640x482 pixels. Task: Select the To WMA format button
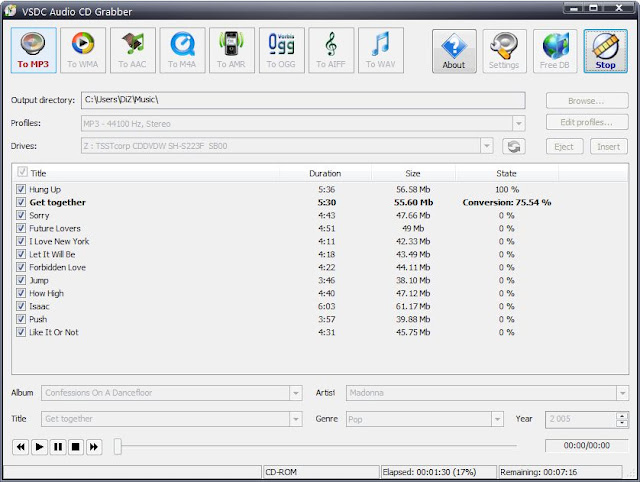(83, 50)
